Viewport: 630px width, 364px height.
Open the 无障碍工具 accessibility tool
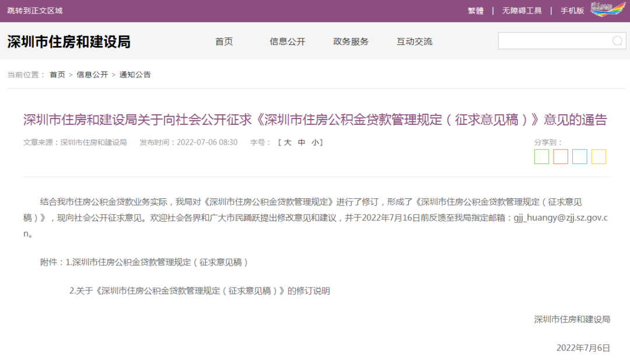tap(521, 10)
